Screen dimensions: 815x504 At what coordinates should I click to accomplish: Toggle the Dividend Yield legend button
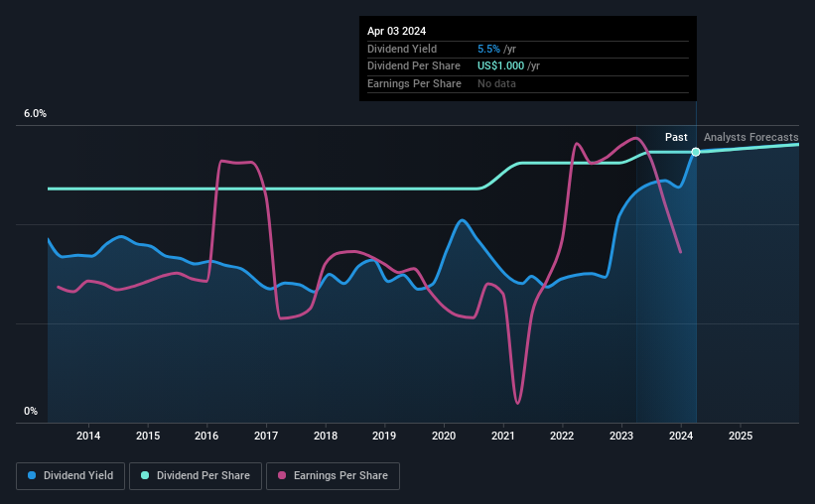point(70,476)
